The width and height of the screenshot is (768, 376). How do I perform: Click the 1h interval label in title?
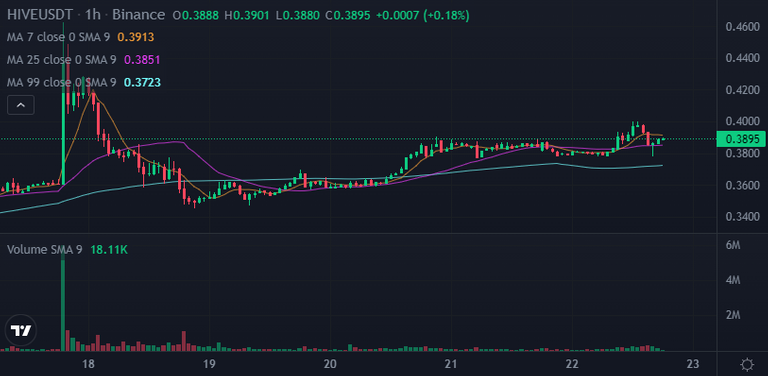93,15
